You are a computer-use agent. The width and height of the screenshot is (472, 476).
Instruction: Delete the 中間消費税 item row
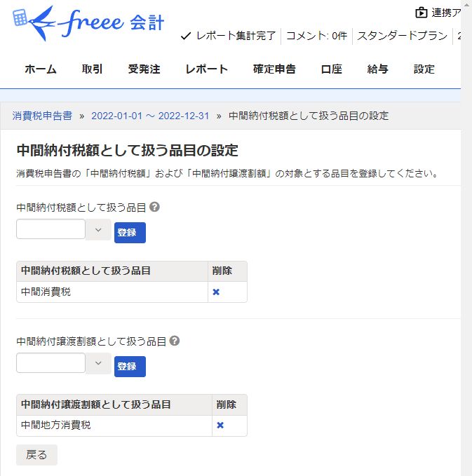pos(216,292)
